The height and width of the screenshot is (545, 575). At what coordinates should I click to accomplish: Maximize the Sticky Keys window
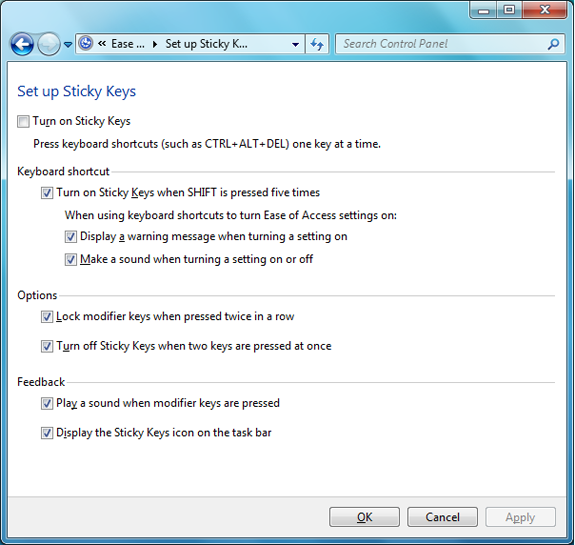click(509, 10)
